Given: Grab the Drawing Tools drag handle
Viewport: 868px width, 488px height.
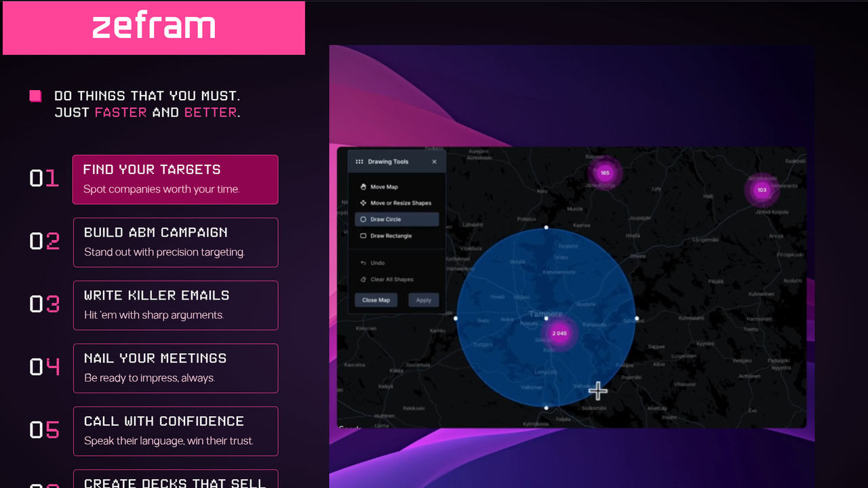Looking at the screenshot, I should tap(359, 162).
